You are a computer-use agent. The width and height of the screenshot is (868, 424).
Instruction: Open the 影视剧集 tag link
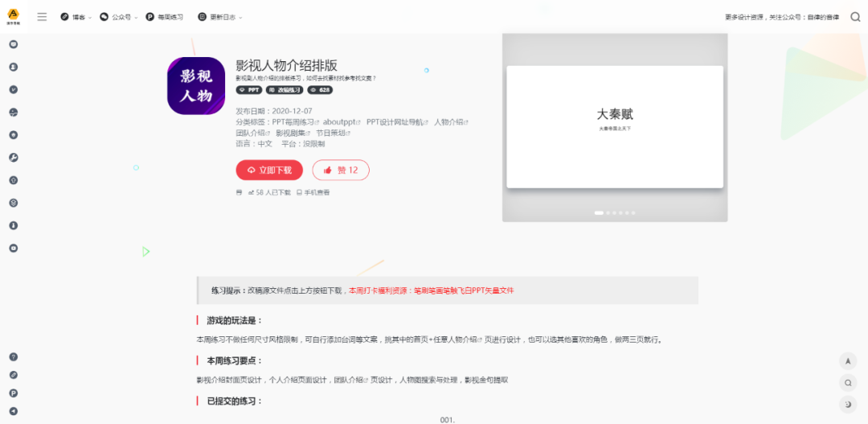pos(293,133)
